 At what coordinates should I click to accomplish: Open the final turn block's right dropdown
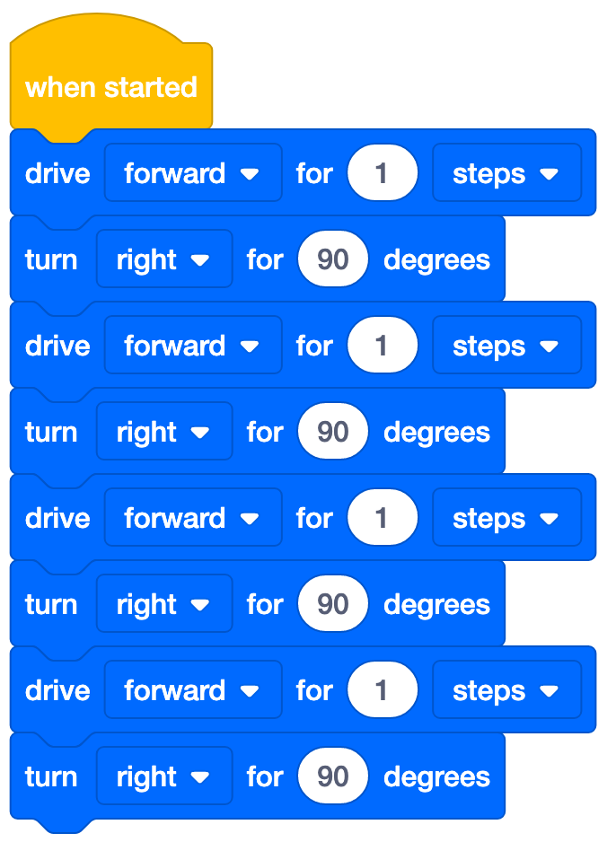[x=163, y=776]
